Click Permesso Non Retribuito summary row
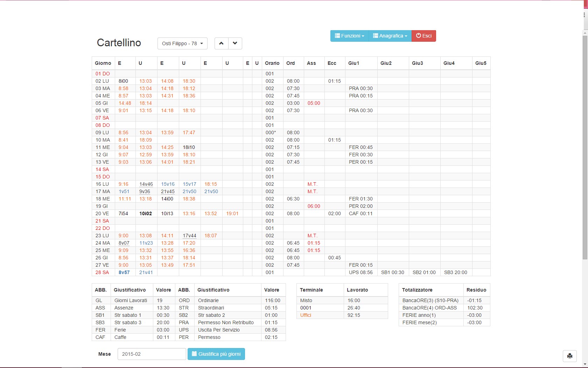 pyautogui.click(x=231, y=322)
